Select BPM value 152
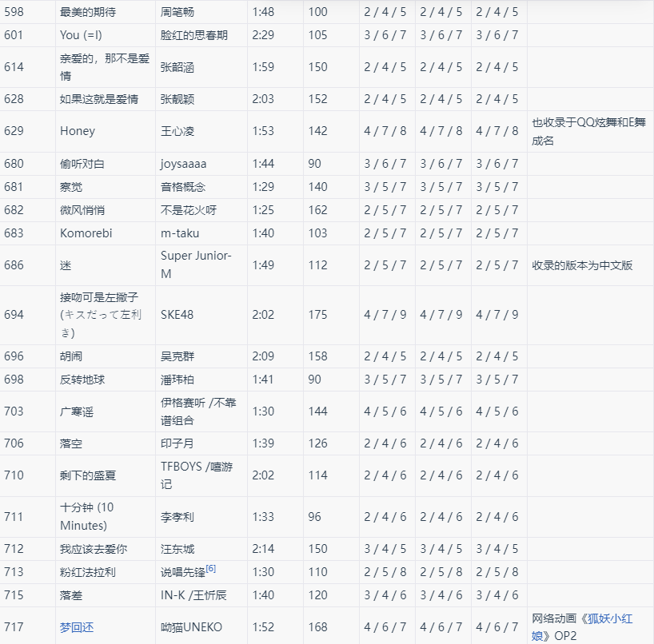 pos(318,99)
